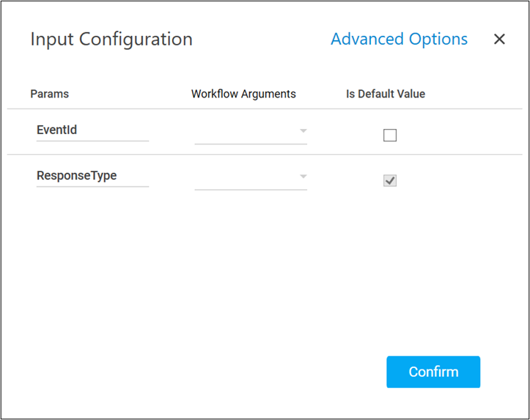The image size is (530, 420).
Task: Click the empty square box in EventId row
Action: (390, 135)
